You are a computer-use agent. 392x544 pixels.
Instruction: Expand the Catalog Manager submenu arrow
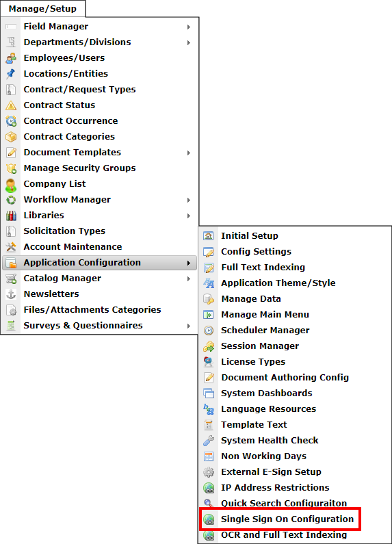[189, 279]
